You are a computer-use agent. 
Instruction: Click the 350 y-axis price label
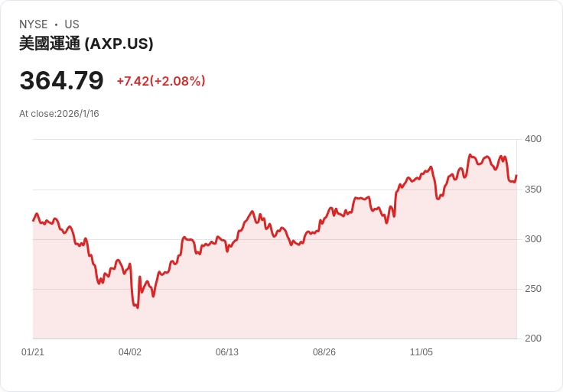[x=533, y=190]
